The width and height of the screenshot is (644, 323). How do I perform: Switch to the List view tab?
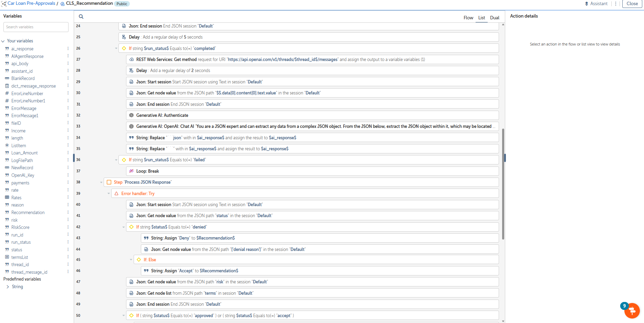481,18
